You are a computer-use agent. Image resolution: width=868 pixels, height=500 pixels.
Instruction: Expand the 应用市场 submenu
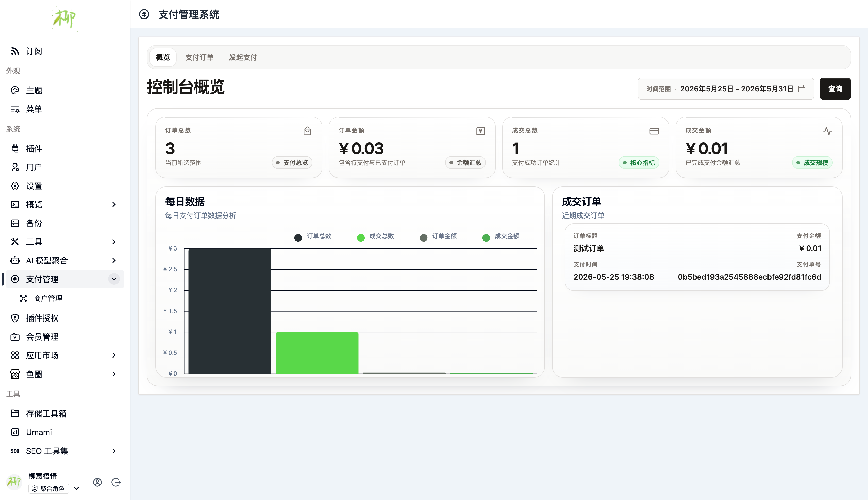tap(114, 355)
